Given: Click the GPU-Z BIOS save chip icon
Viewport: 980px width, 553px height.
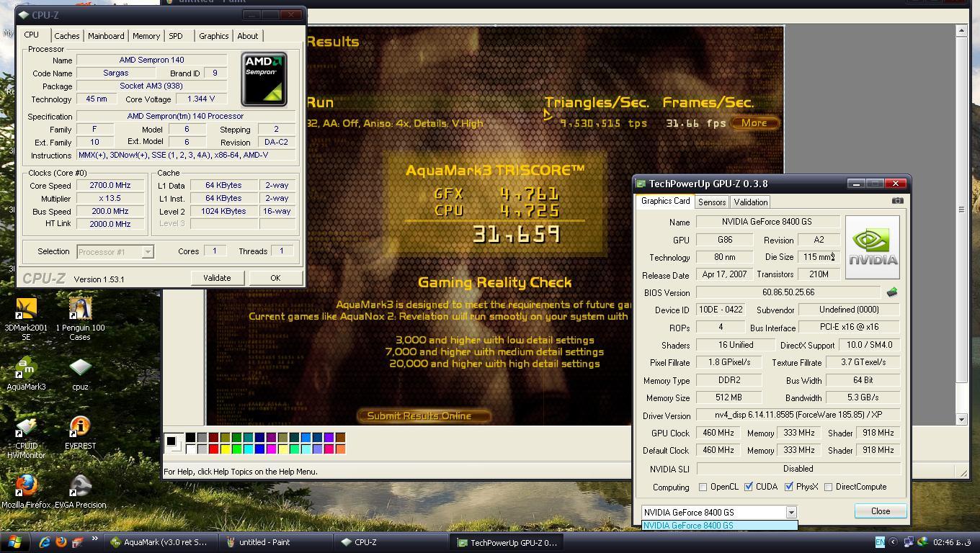Looking at the screenshot, I should (x=891, y=292).
